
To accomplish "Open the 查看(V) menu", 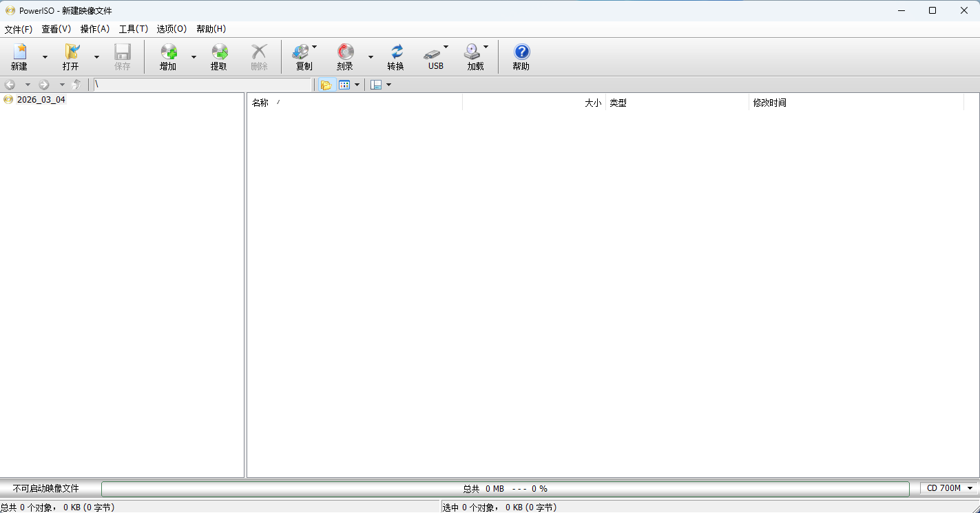I will point(56,29).
